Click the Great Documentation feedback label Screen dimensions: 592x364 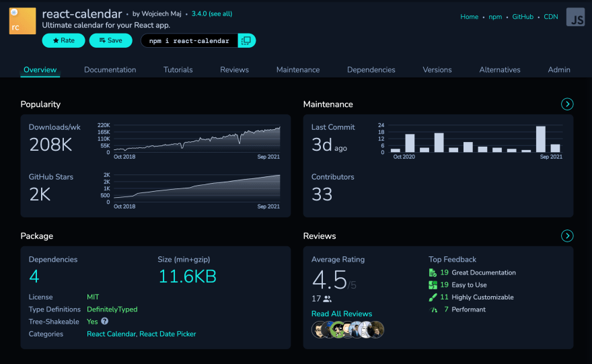pyautogui.click(x=484, y=272)
